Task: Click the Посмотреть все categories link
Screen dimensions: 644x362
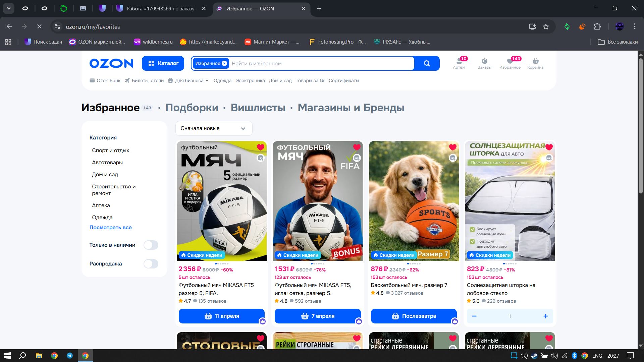Action: pyautogui.click(x=110, y=228)
